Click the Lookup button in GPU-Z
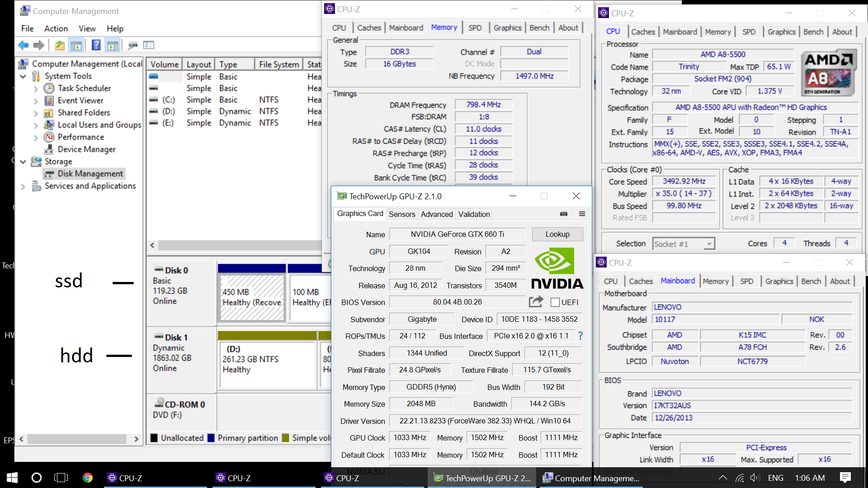 pos(557,234)
